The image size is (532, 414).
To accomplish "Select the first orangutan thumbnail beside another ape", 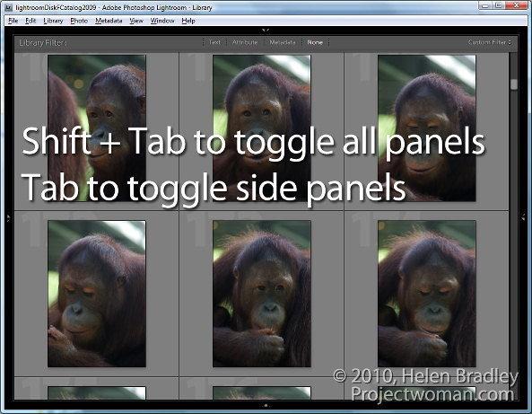I will pos(97,128).
